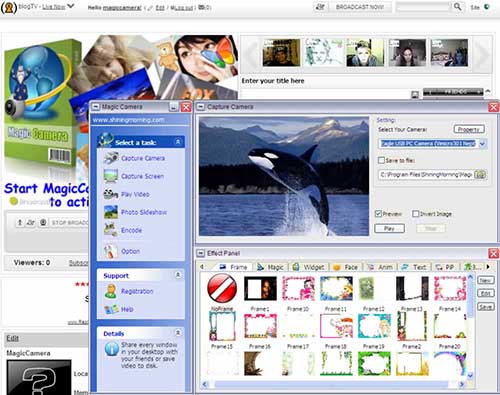This screenshot has width=500, height=395.
Task: Click the Edit button in Effect Panel
Action: click(x=485, y=293)
